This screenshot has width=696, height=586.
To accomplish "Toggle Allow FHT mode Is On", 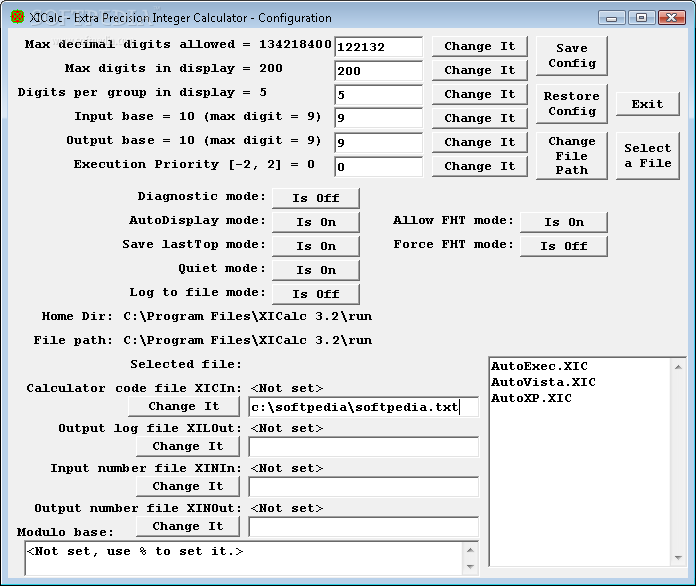I will (x=564, y=222).
